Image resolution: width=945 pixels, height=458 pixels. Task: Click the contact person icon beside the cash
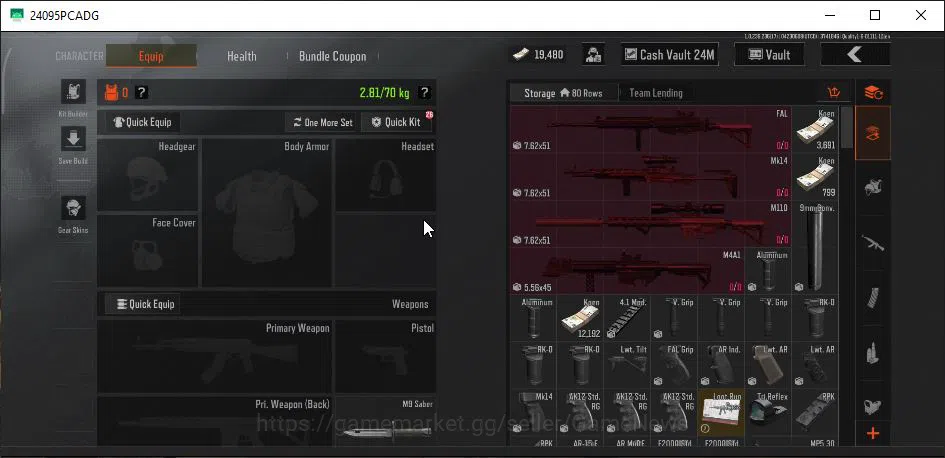(x=594, y=55)
